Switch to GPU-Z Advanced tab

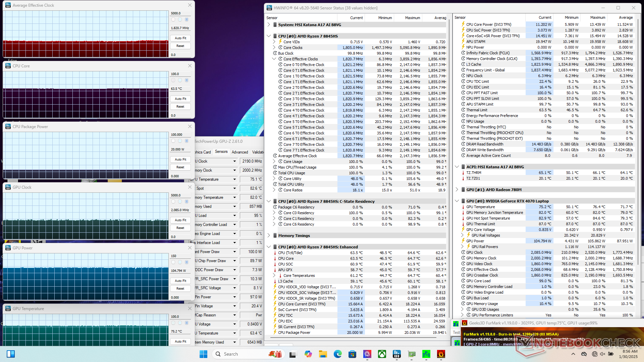click(240, 152)
